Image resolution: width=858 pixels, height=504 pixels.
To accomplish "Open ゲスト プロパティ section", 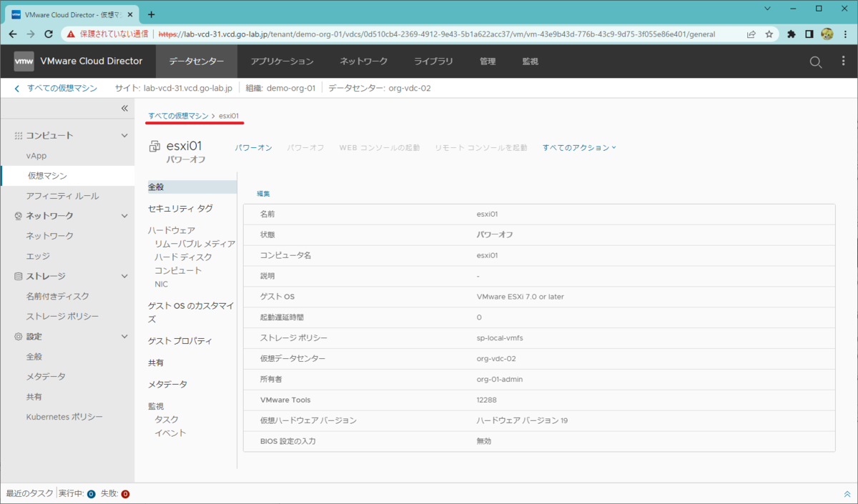I will pos(180,341).
